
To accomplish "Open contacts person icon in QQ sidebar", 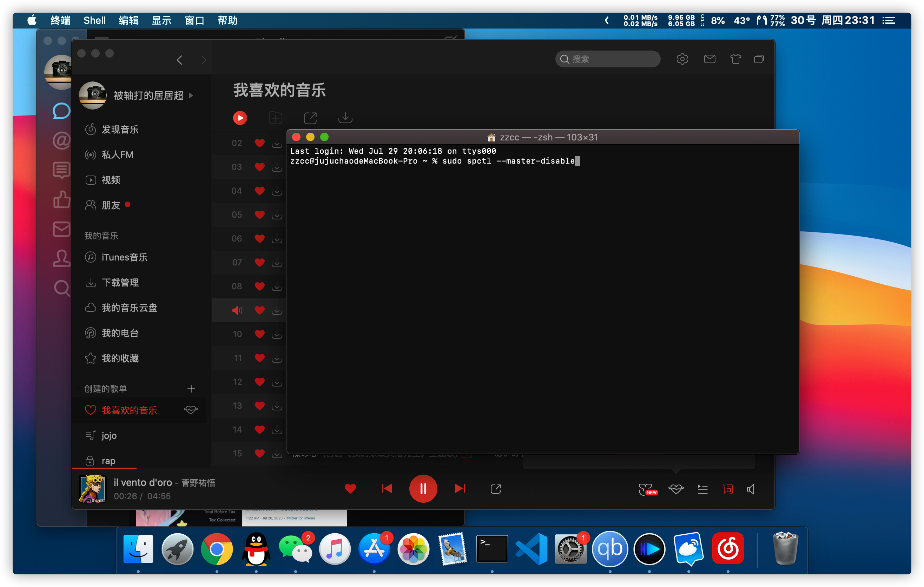I will [61, 258].
